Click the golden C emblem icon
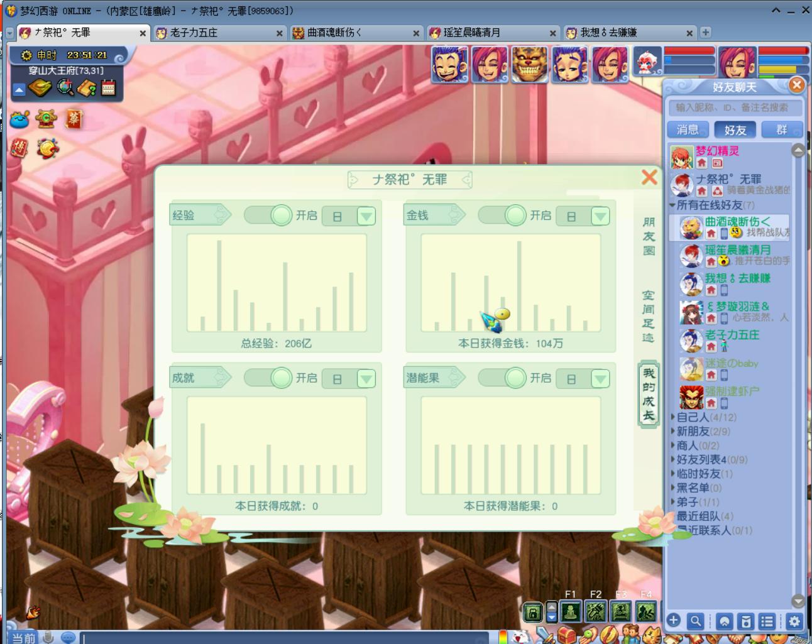 pos(46,119)
